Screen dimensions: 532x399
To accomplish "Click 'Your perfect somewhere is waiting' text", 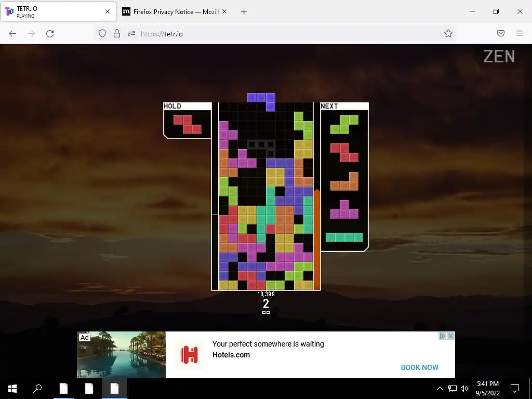I will tap(268, 344).
